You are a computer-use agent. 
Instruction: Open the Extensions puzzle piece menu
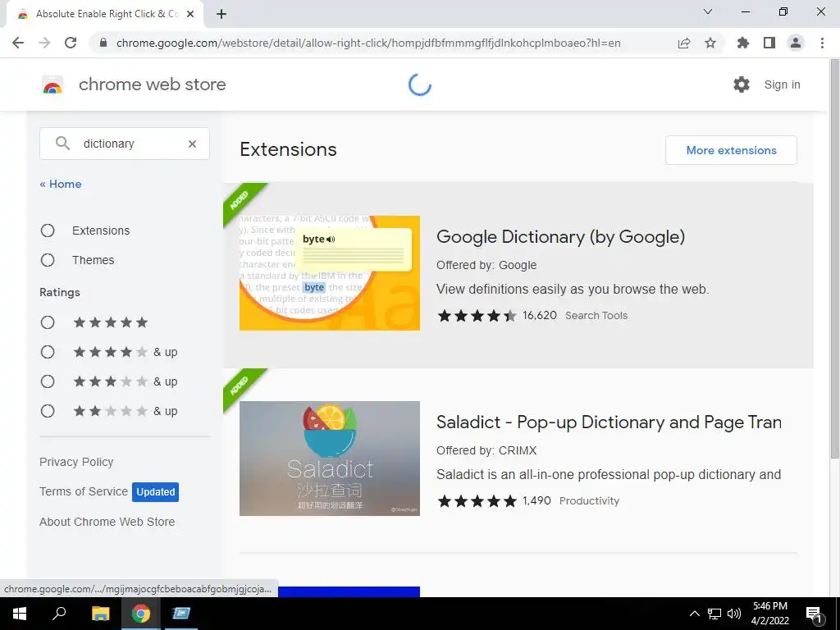(743, 43)
